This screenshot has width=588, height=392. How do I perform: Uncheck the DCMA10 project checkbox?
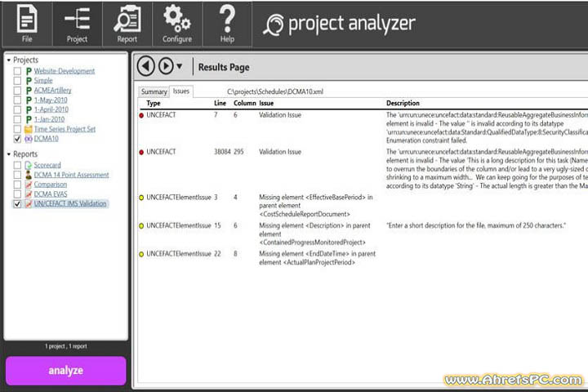coord(17,139)
